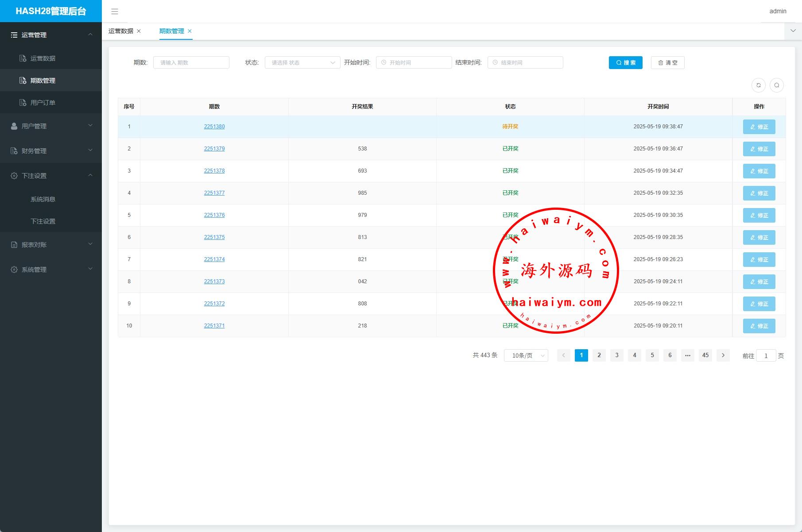The image size is (802, 532).
Task: Click the 期数 input field
Action: pos(191,63)
